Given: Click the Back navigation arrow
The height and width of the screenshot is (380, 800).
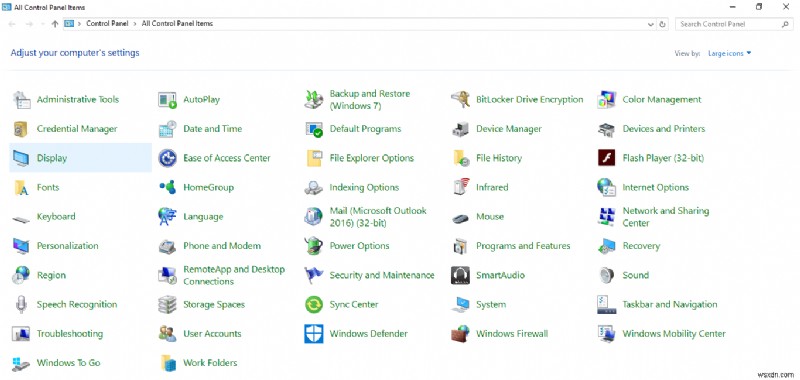Looking at the screenshot, I should click(12, 24).
